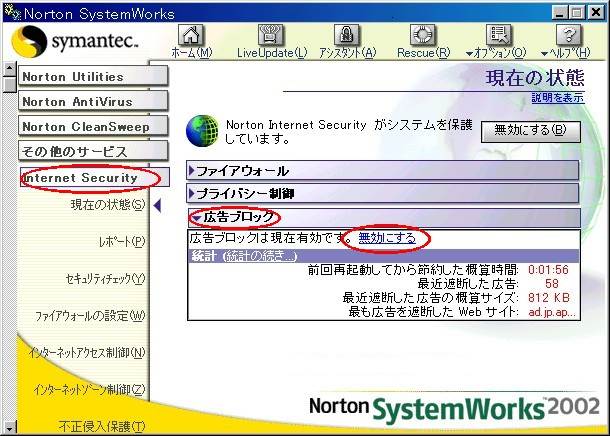The height and width of the screenshot is (436, 610).
Task: Click the 無効にする link for ad blocking
Action: click(x=387, y=237)
